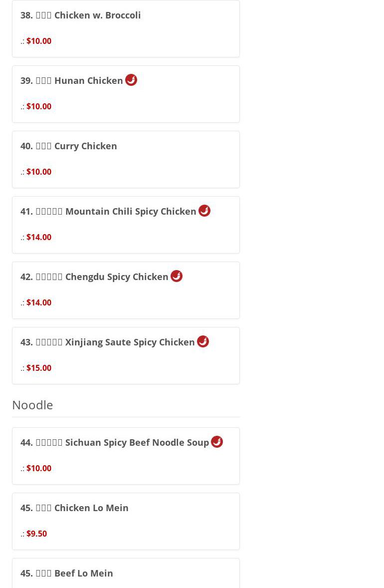Select Chicken w. Broccoli menu item

pos(81,15)
